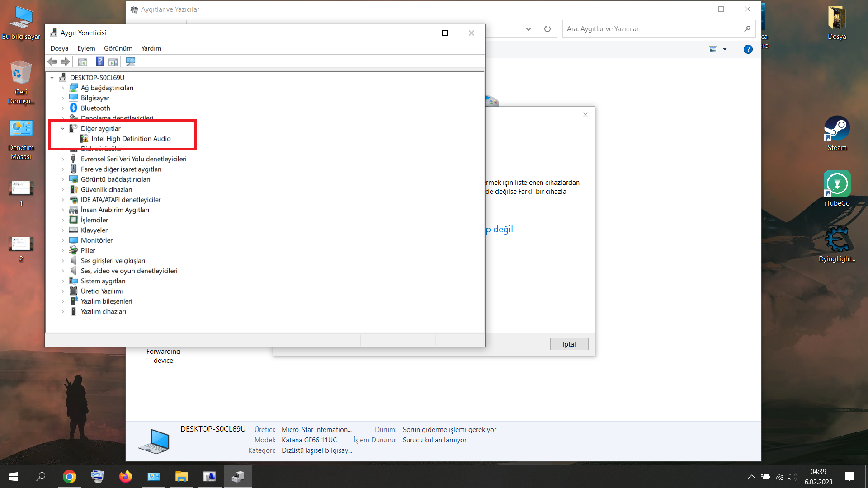This screenshot has width=868, height=488.
Task: Collapse the Diğer aygıtlar category
Action: [x=63, y=128]
